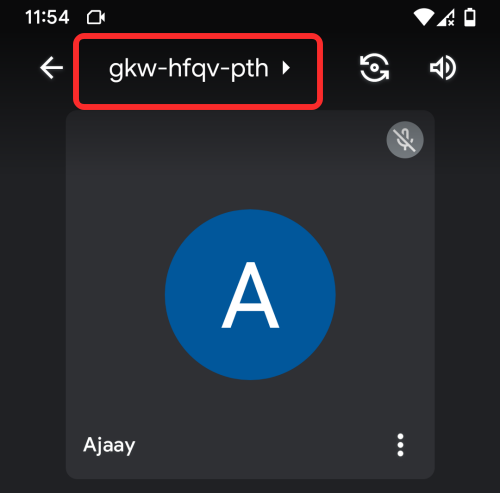Go back using the left arrow
500x493 pixels.
[x=51, y=68]
